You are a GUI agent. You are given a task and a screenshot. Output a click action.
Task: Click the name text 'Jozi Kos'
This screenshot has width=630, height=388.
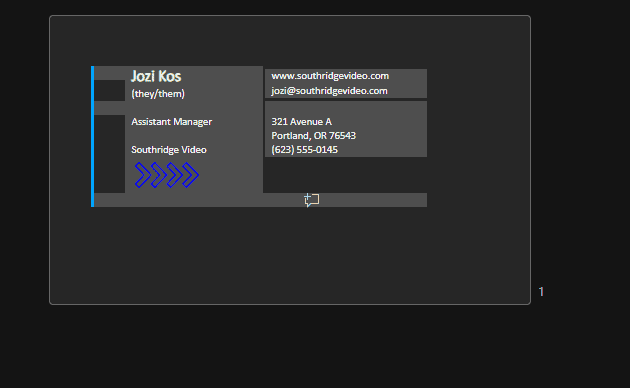click(x=156, y=76)
